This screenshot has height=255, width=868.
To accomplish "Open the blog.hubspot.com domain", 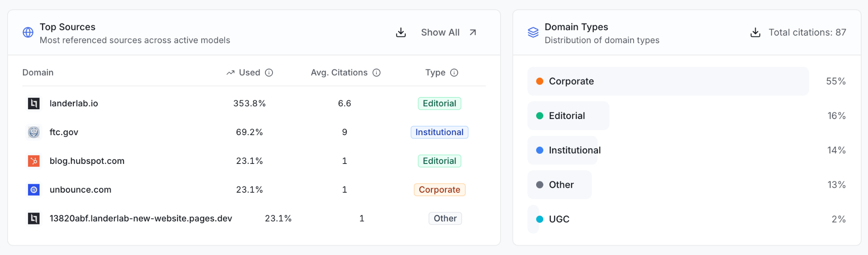I will 87,161.
